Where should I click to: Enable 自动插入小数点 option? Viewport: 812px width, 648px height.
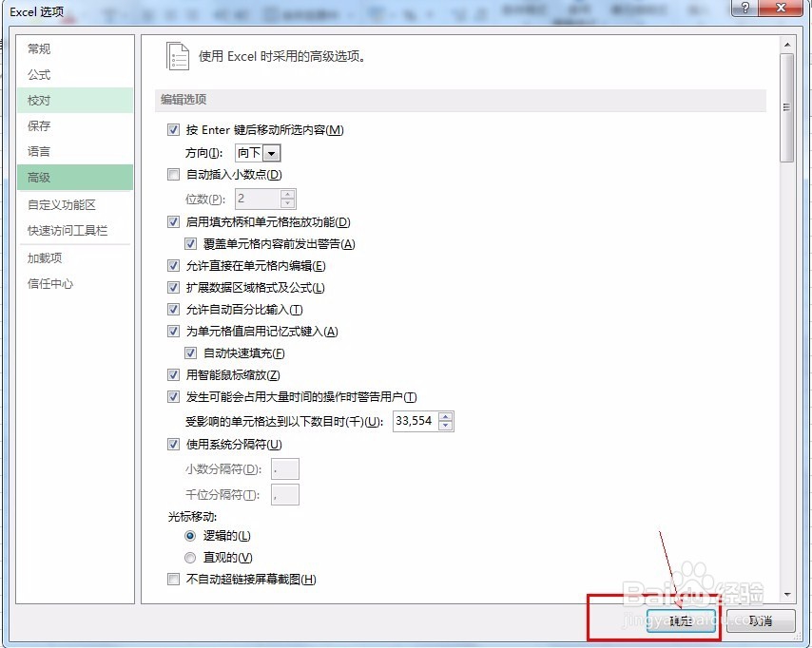point(172,174)
